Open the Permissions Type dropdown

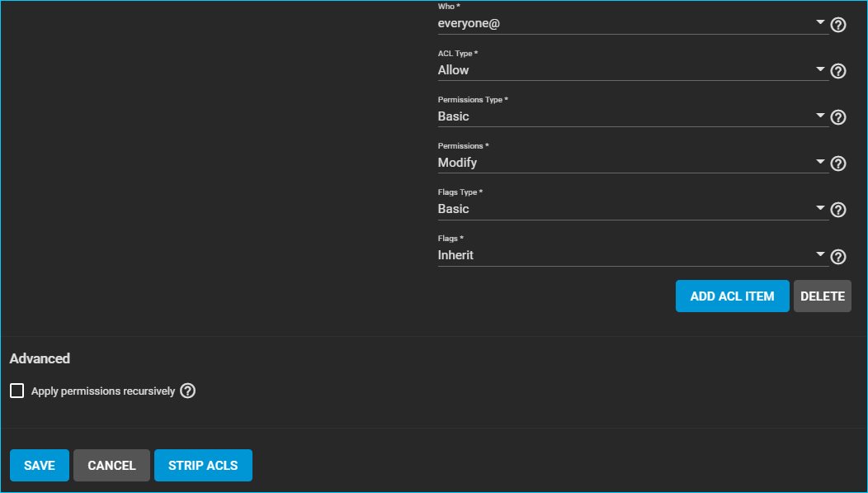[x=633, y=116]
